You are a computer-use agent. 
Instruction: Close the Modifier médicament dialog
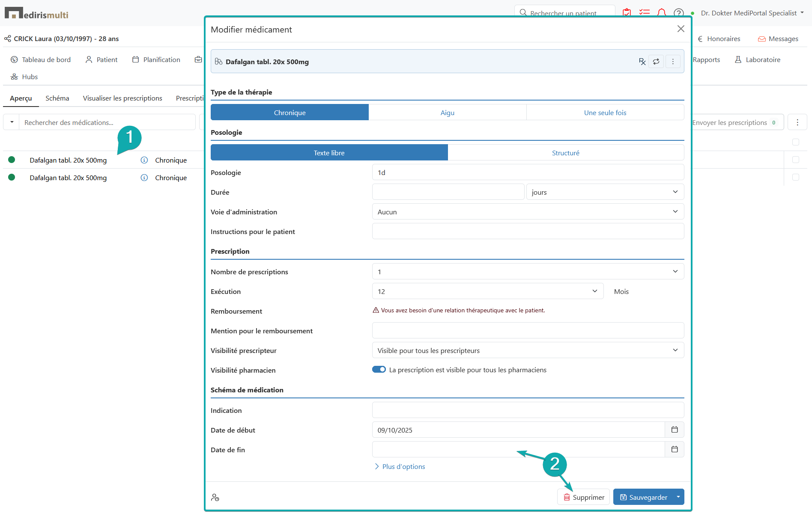tap(681, 29)
